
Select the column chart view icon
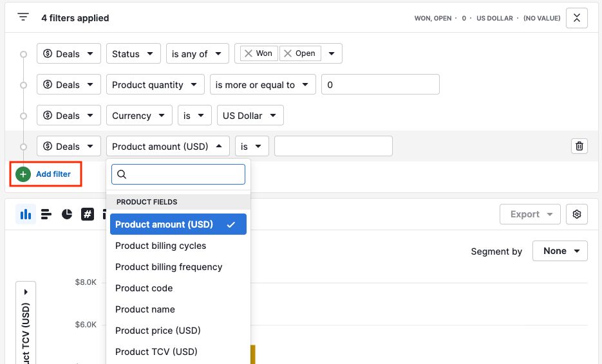click(x=26, y=214)
